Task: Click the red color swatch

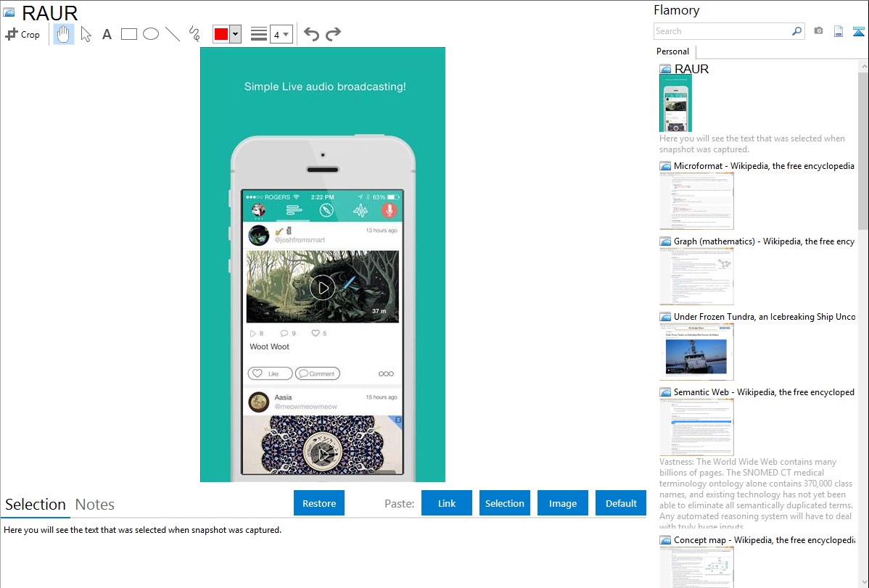Action: (221, 34)
